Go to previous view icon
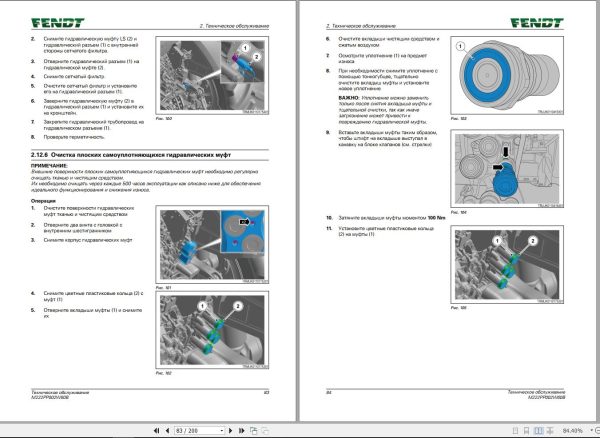600x438 pixels. (253, 431)
